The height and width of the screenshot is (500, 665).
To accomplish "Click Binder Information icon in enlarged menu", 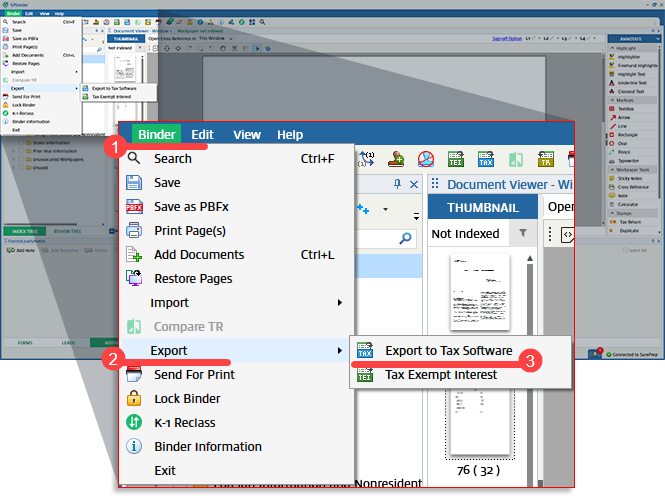I will pos(134,446).
